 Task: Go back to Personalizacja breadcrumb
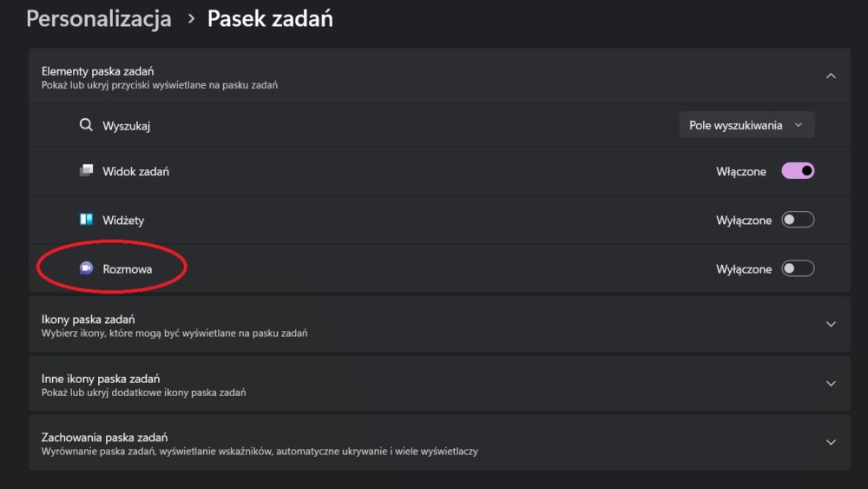pyautogui.click(x=99, y=19)
